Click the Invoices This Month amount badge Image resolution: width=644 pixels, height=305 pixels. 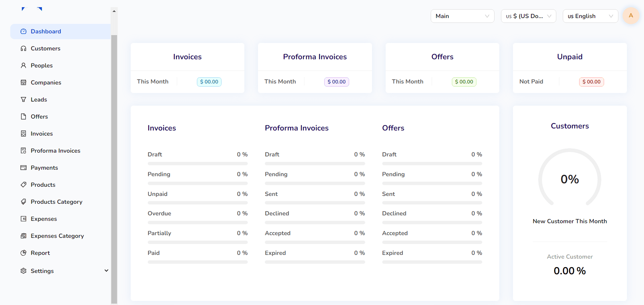[x=209, y=82]
